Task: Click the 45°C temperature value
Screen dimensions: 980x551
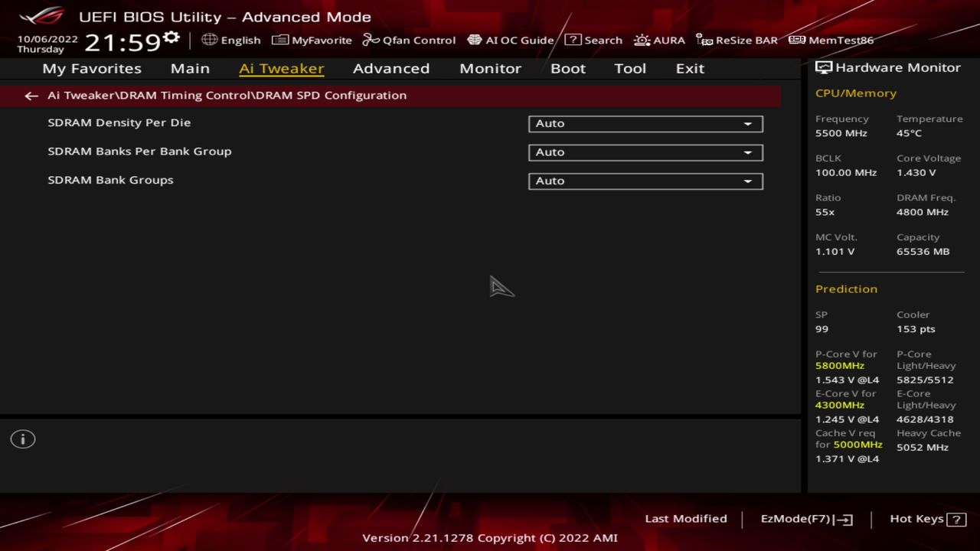Action: (910, 133)
